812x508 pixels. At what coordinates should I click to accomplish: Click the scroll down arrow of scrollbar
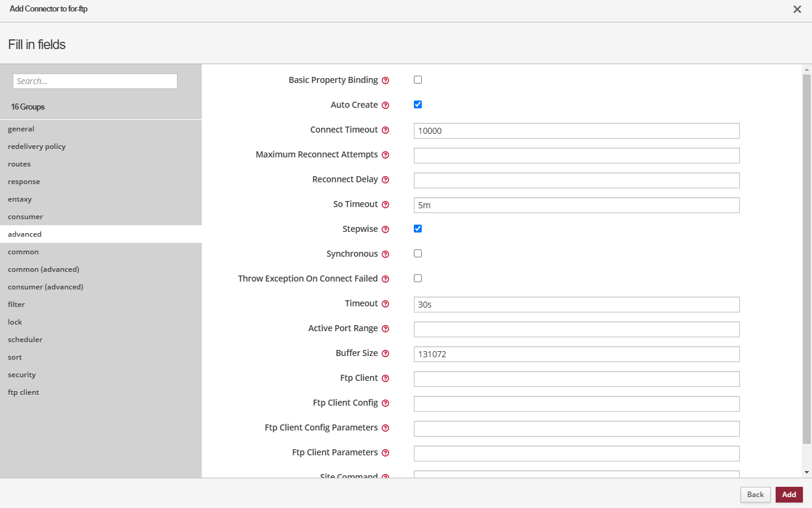[806, 472]
